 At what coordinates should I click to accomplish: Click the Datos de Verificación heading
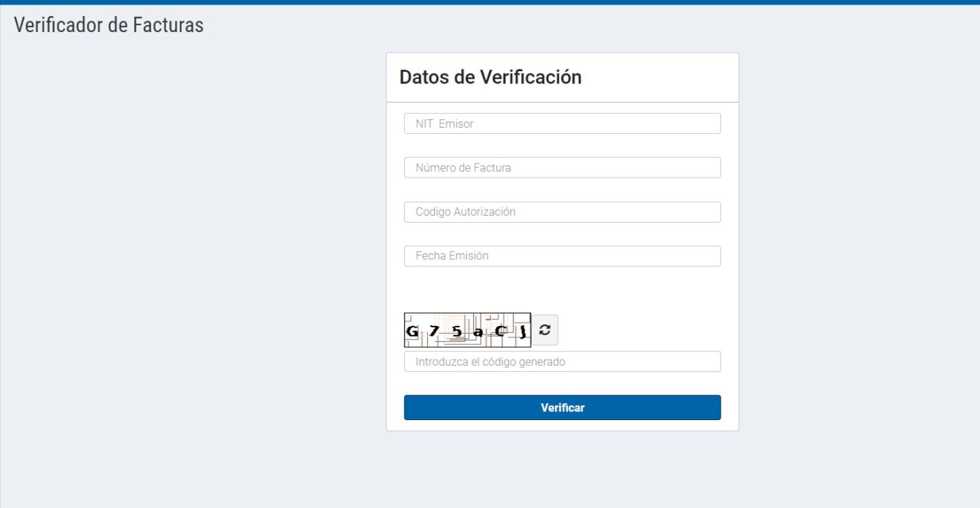coord(490,77)
